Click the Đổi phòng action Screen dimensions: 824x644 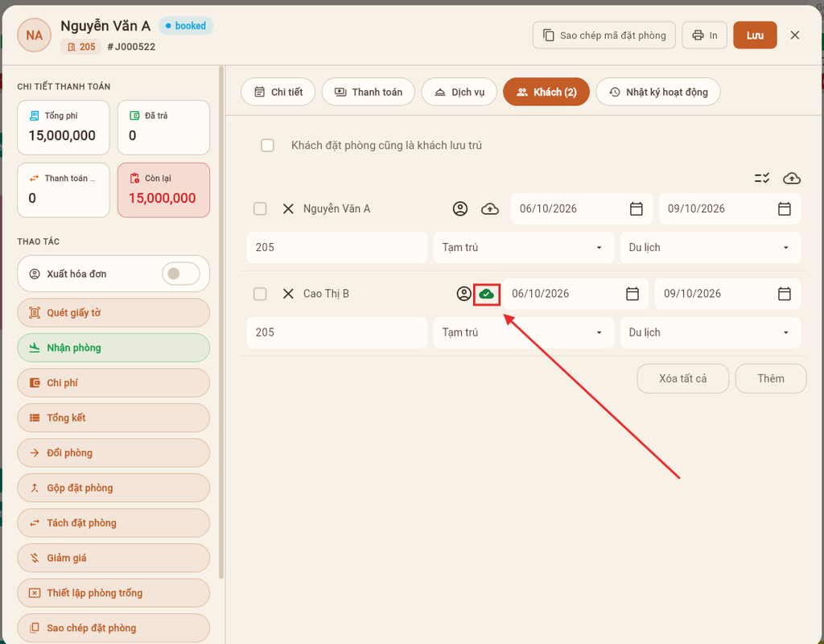coord(113,453)
